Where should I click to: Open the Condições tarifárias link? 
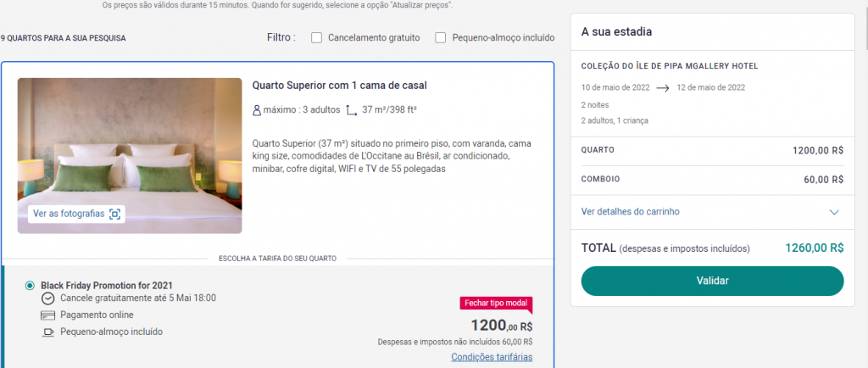click(x=492, y=357)
